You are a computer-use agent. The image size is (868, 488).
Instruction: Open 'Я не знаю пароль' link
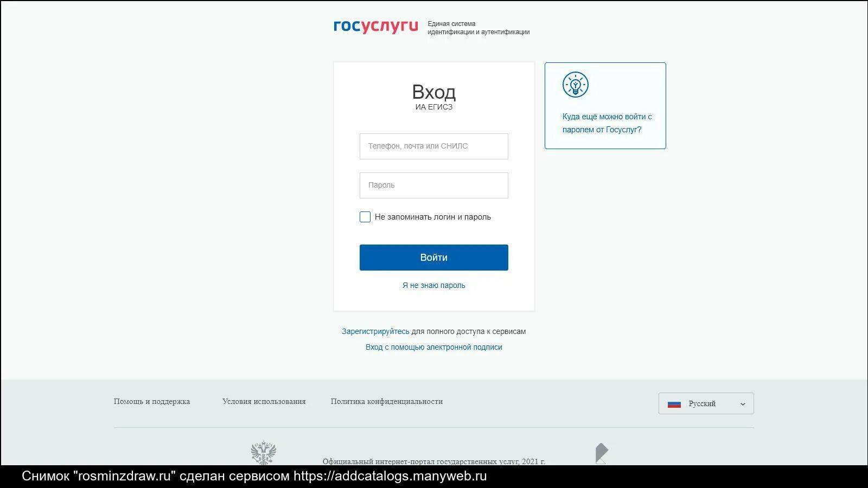[x=434, y=285]
